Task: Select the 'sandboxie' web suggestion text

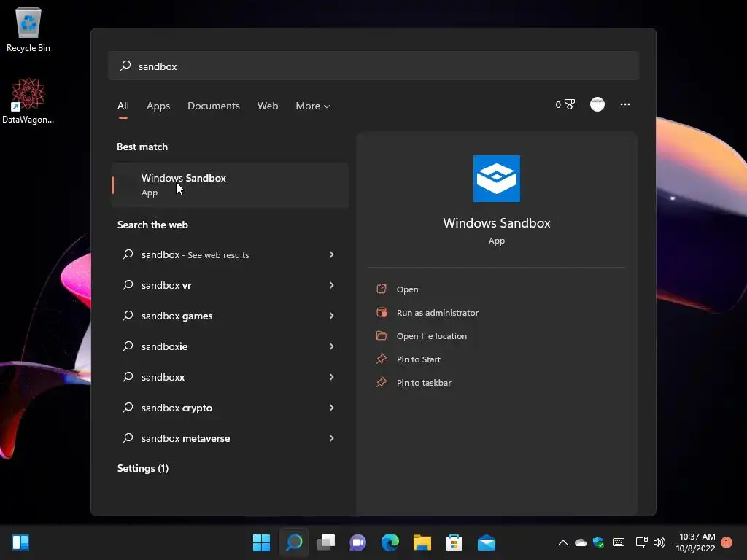Action: (164, 346)
